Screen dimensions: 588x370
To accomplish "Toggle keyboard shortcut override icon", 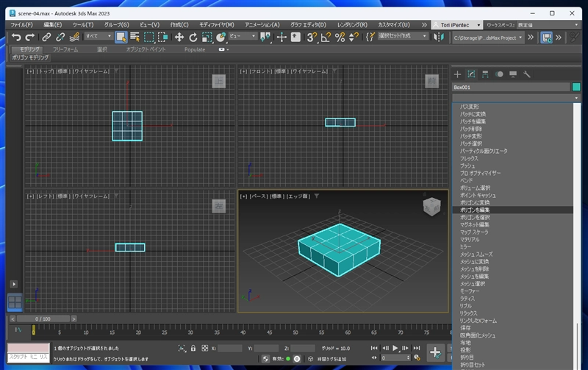I will tap(296, 37).
